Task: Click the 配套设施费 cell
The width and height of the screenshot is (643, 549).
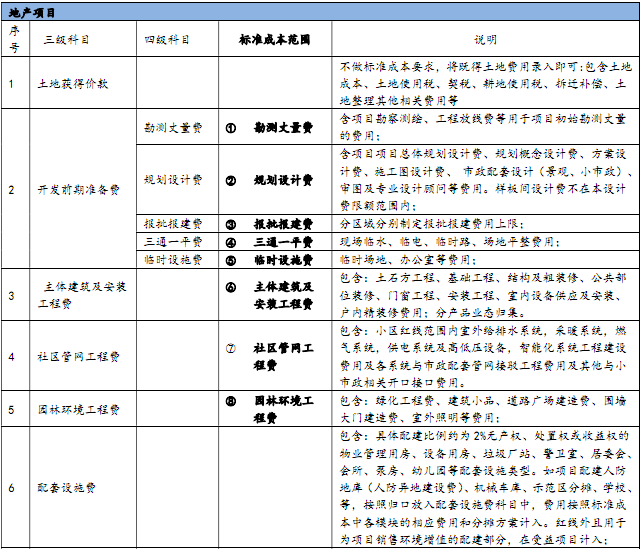Action: [x=67, y=486]
